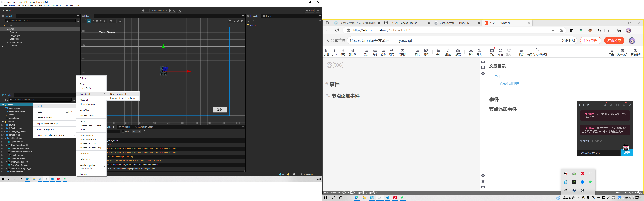The height and width of the screenshot is (201, 644).
Task: Toggle the 2D view mode in Scene toolbar
Action: pyautogui.click(x=84, y=21)
